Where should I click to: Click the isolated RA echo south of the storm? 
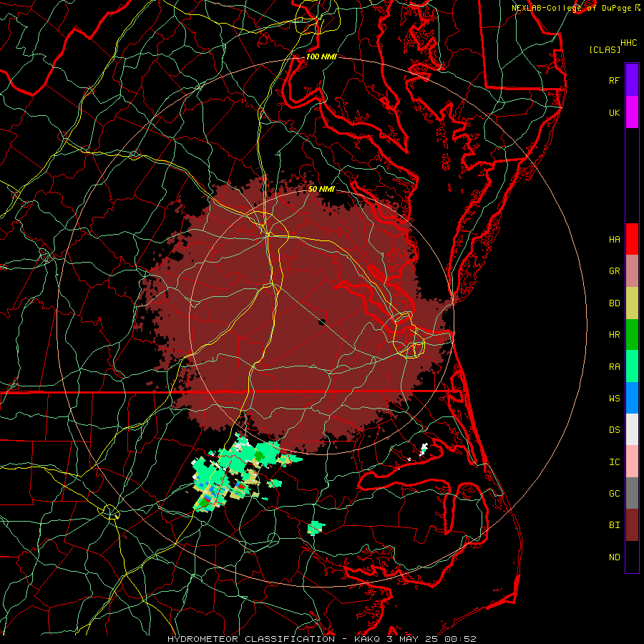(316, 527)
